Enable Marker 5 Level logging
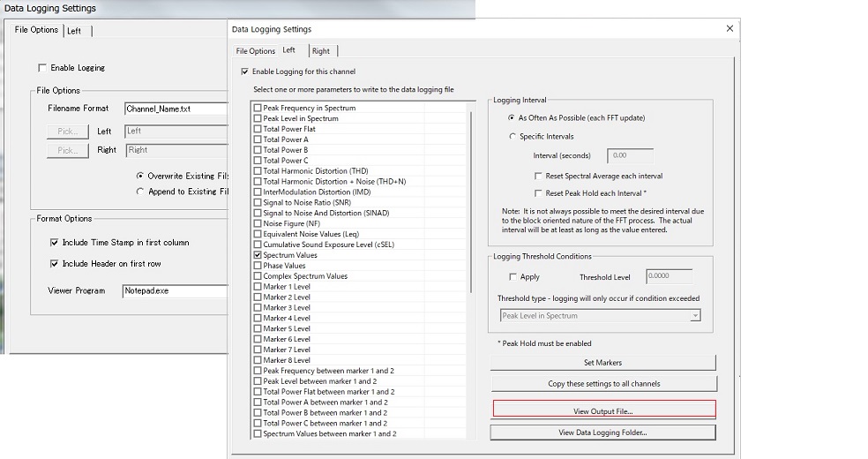This screenshot has width=868, height=459. 258,329
